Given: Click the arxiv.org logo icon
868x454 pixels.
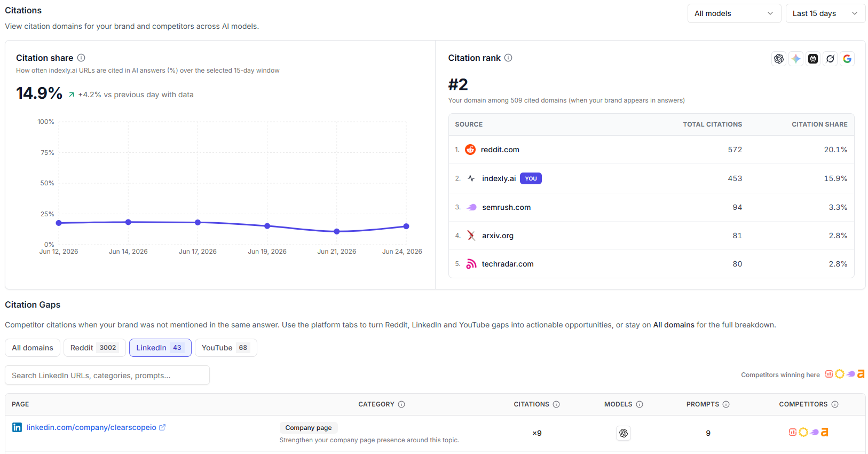Looking at the screenshot, I should tap(471, 236).
